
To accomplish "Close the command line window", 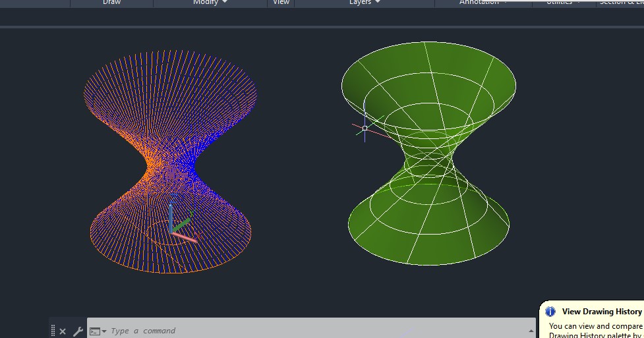I will (x=63, y=331).
